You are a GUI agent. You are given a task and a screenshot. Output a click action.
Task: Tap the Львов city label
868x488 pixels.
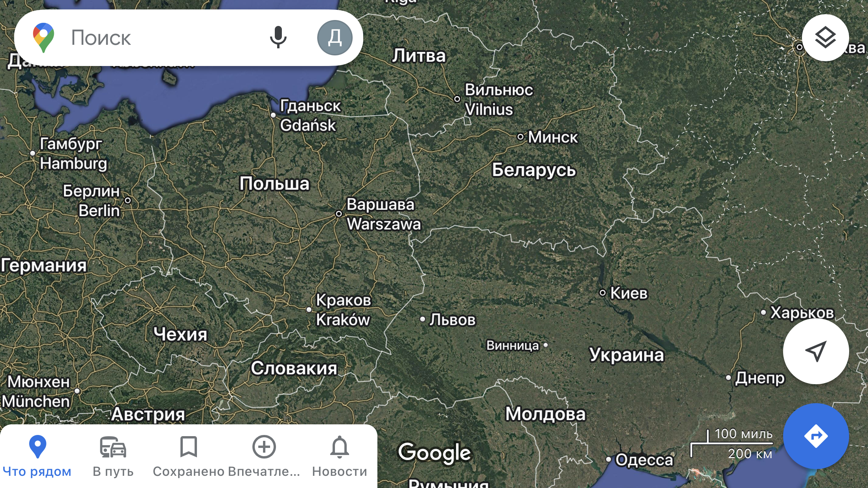[452, 320]
